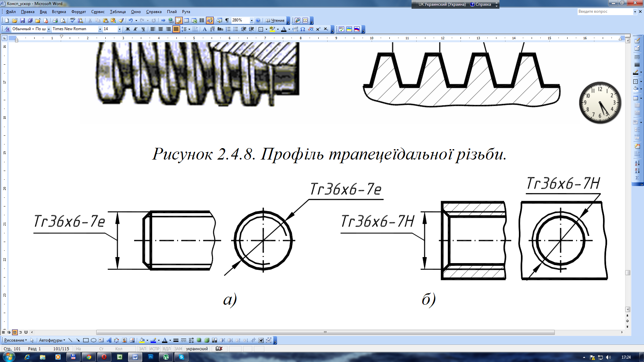Click the 'Введите вопрос' help input field
Image resolution: width=644 pixels, height=362 pixels.
point(604,11)
